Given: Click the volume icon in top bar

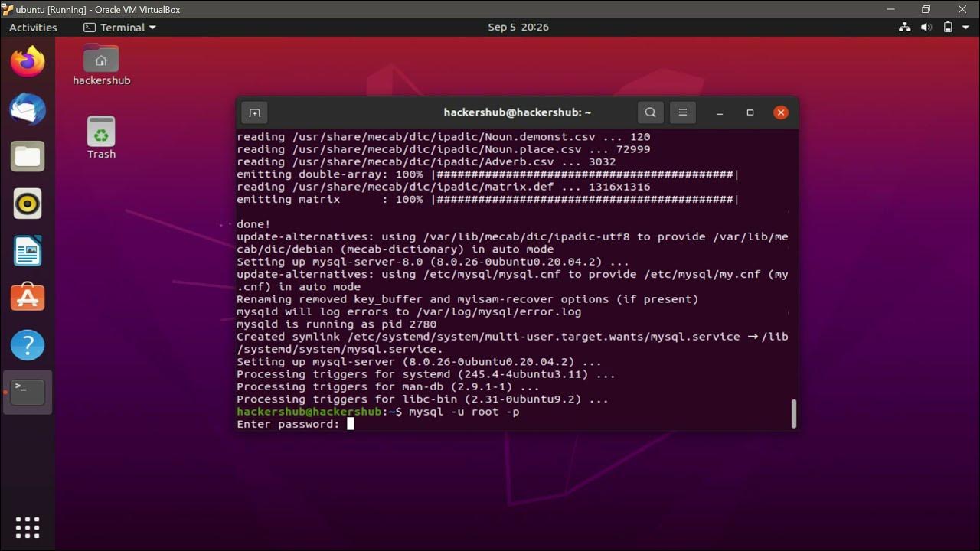Looking at the screenshot, I should click(926, 27).
